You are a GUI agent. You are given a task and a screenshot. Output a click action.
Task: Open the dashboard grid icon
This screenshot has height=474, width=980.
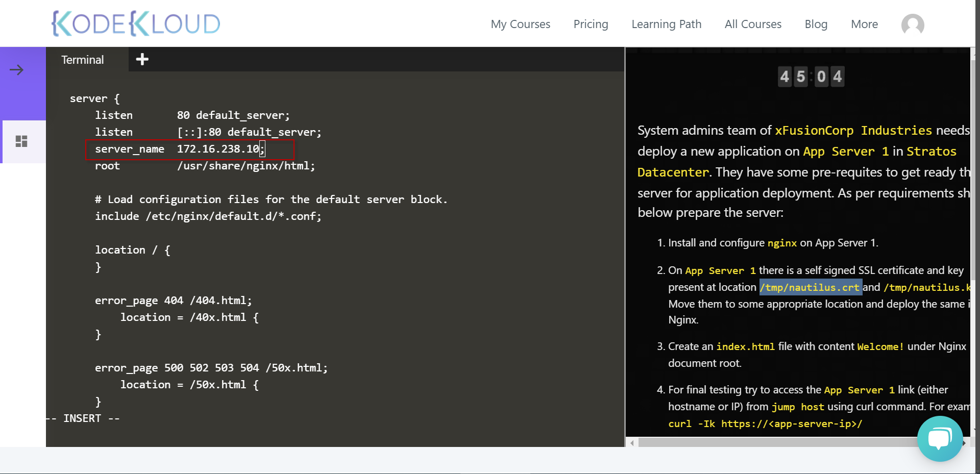pos(21,141)
